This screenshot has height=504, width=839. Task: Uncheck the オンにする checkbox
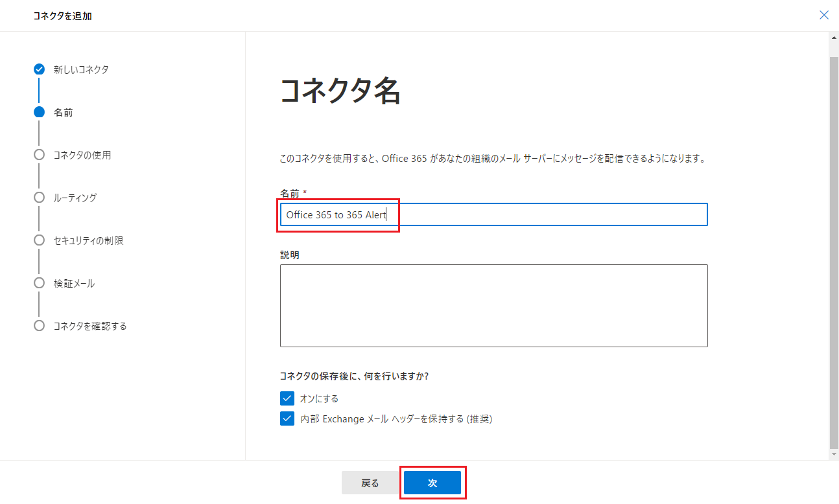point(287,398)
